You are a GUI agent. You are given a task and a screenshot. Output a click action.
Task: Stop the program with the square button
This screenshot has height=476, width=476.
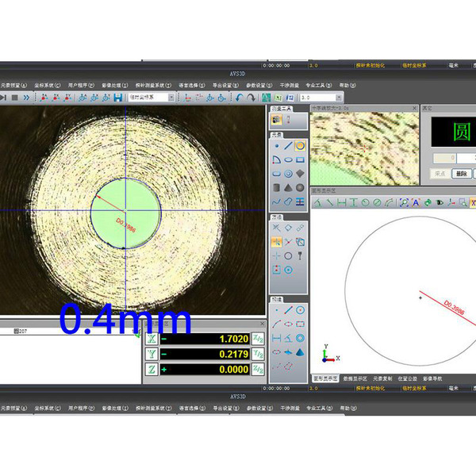(x=14, y=98)
